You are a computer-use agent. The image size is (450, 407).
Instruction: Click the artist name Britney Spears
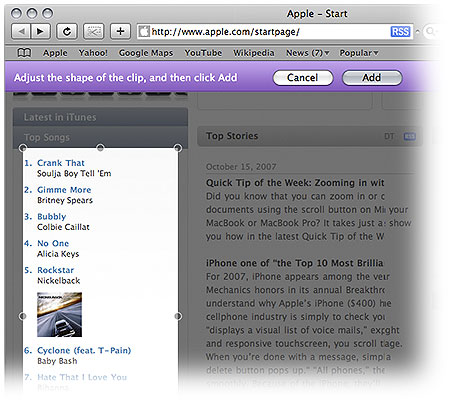coord(65,200)
